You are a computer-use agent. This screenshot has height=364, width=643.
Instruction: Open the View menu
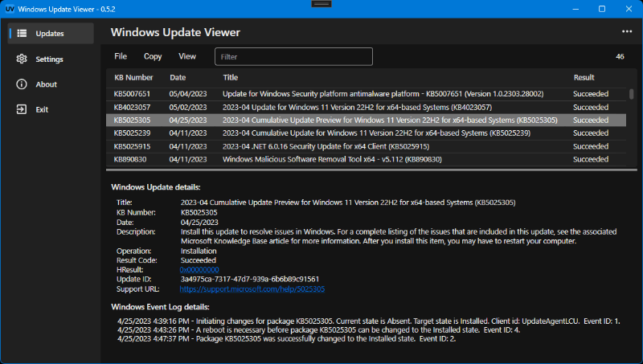click(187, 56)
